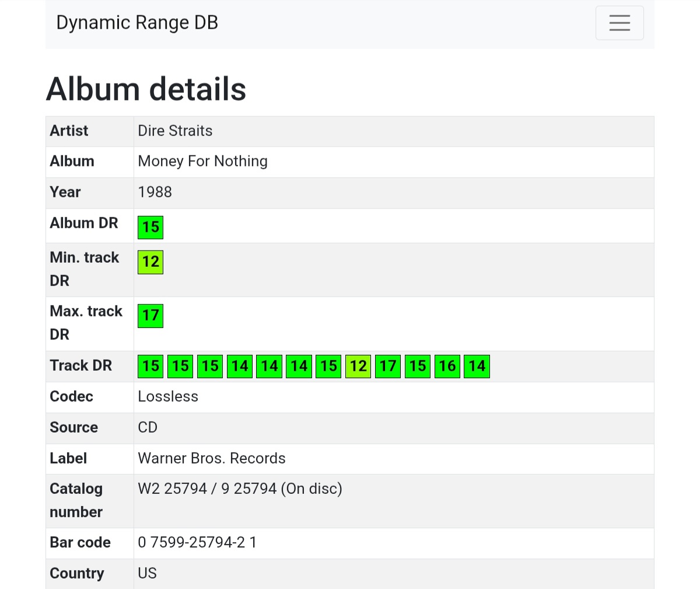This screenshot has height=589, width=700.
Task: Click the bar code 0 7599-25794-2 1
Action: coord(197,542)
